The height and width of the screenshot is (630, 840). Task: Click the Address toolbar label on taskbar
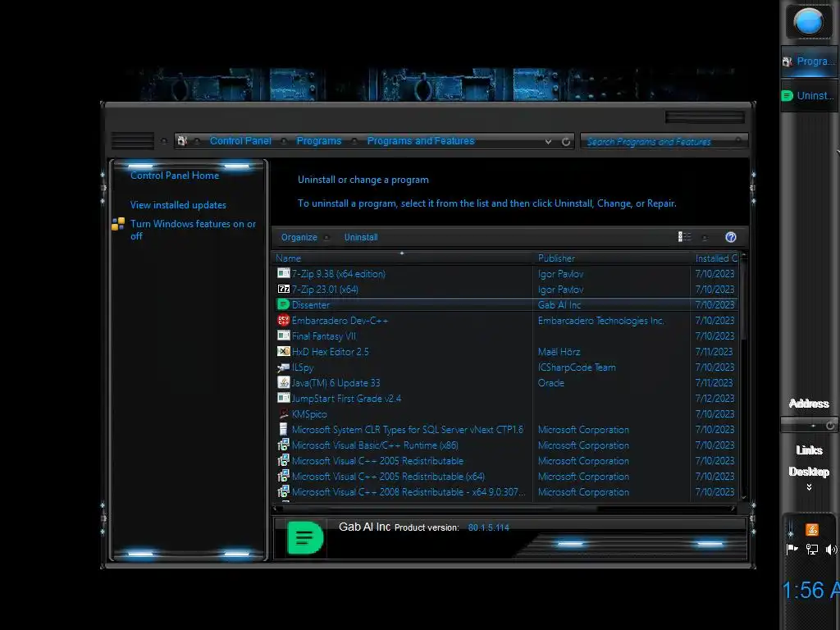(809, 404)
